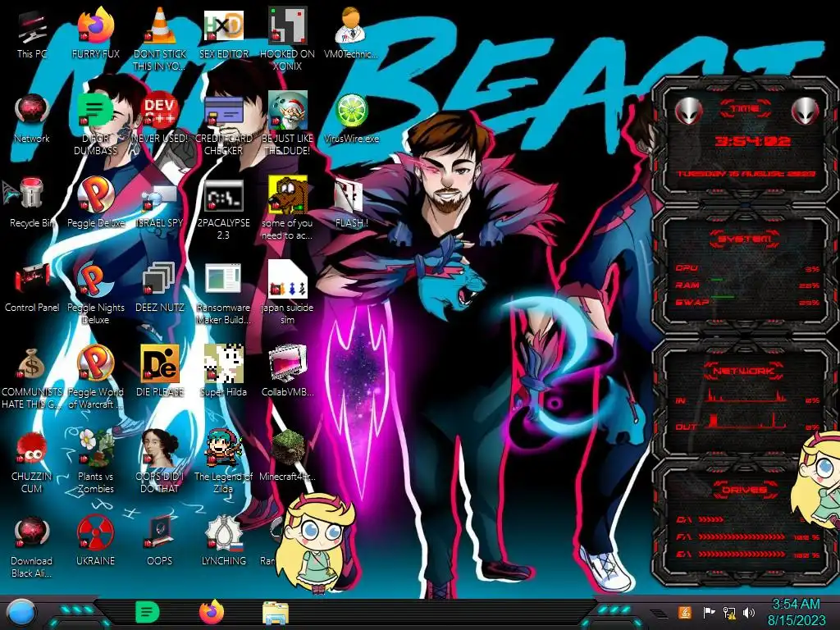The height and width of the screenshot is (630, 840).
Task: Click the 3:54:02 digital clock on the widget
Action: pyautogui.click(x=752, y=141)
